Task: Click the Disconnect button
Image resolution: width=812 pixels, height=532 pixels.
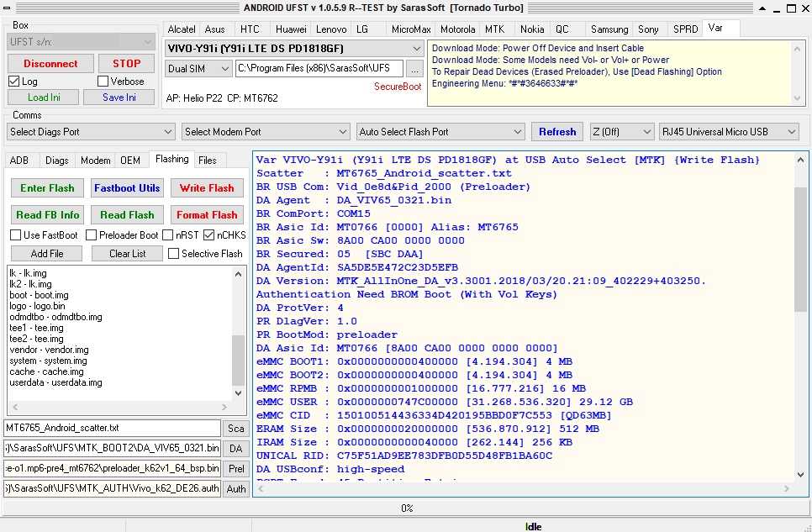Action: 50,64
